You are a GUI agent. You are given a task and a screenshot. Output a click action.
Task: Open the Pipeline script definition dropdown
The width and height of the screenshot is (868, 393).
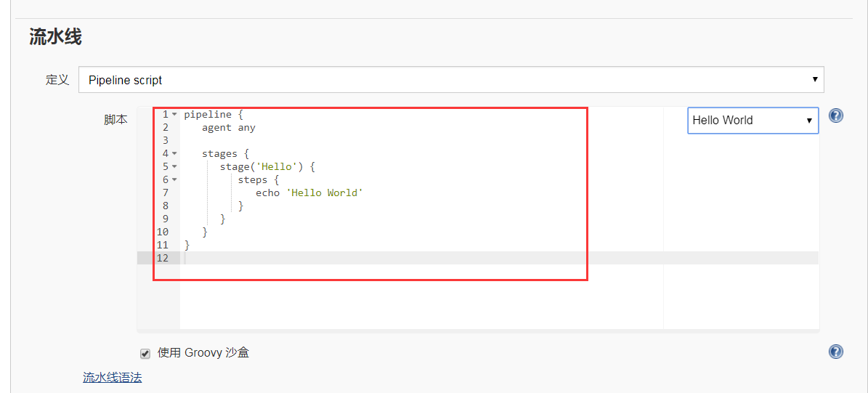[450, 80]
